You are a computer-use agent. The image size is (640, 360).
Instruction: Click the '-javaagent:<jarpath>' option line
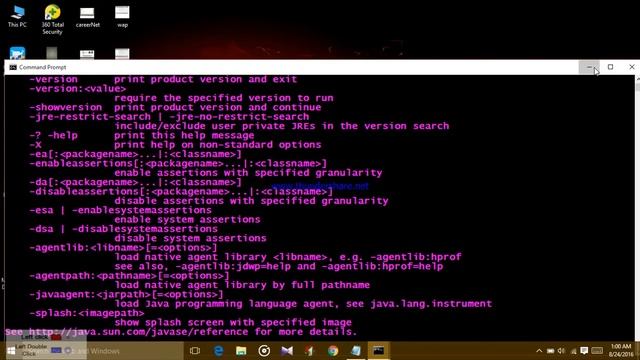[x=126, y=294]
